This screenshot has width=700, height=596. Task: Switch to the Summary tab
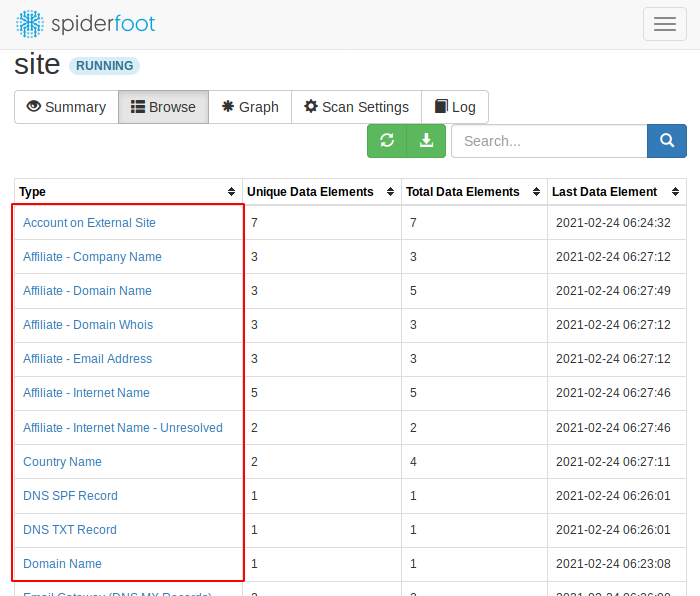click(x=67, y=107)
